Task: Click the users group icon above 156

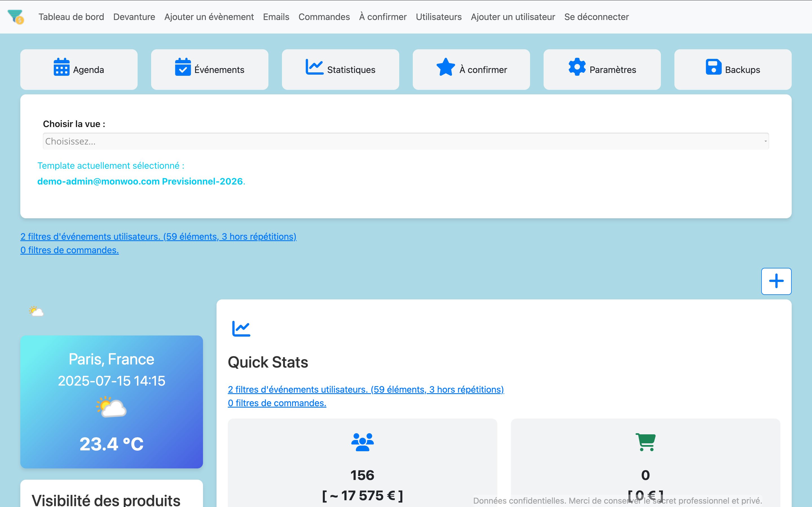Action: (362, 442)
